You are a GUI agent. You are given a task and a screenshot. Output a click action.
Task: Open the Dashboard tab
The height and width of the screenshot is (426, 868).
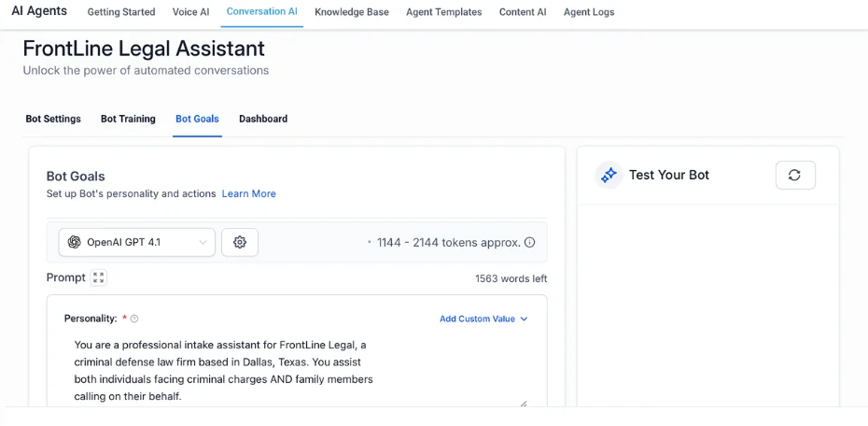pyautogui.click(x=263, y=119)
